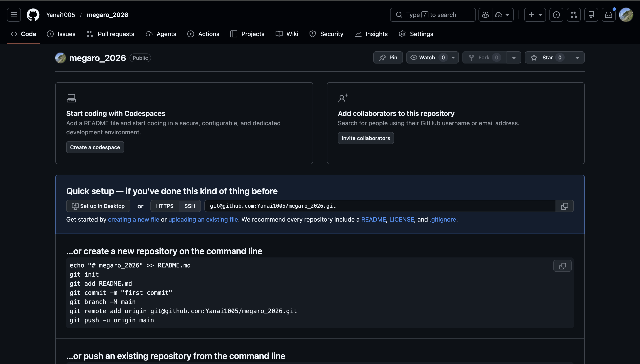Open the notifications inbox icon

point(608,15)
